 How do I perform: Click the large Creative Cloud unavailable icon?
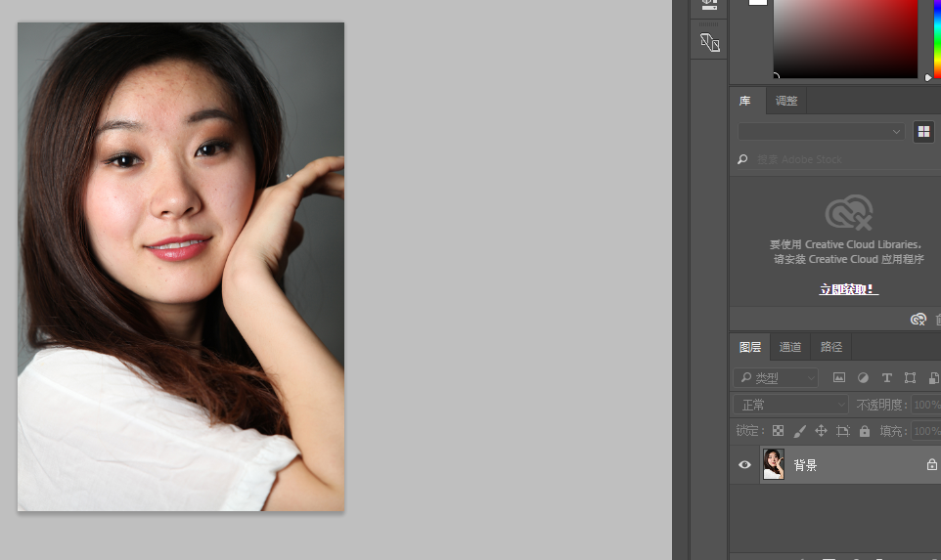pos(849,212)
